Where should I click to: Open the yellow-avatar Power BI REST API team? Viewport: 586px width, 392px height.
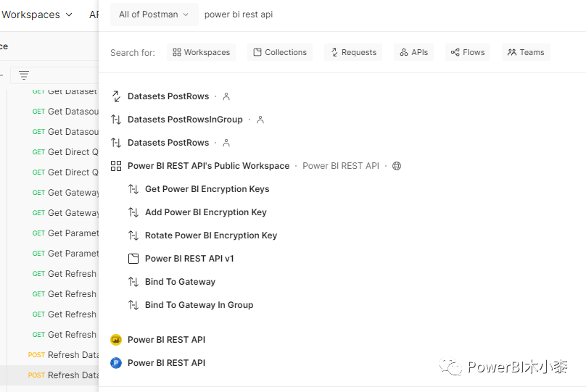(166, 340)
